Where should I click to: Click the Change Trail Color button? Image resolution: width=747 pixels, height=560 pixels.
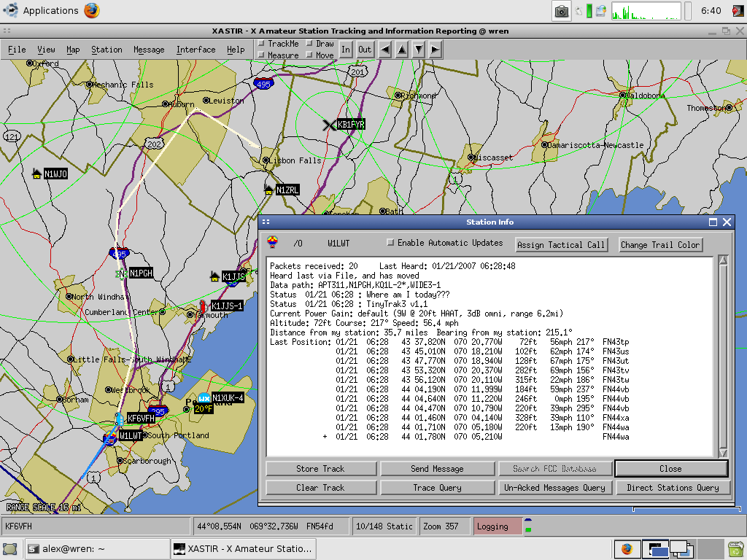point(660,245)
